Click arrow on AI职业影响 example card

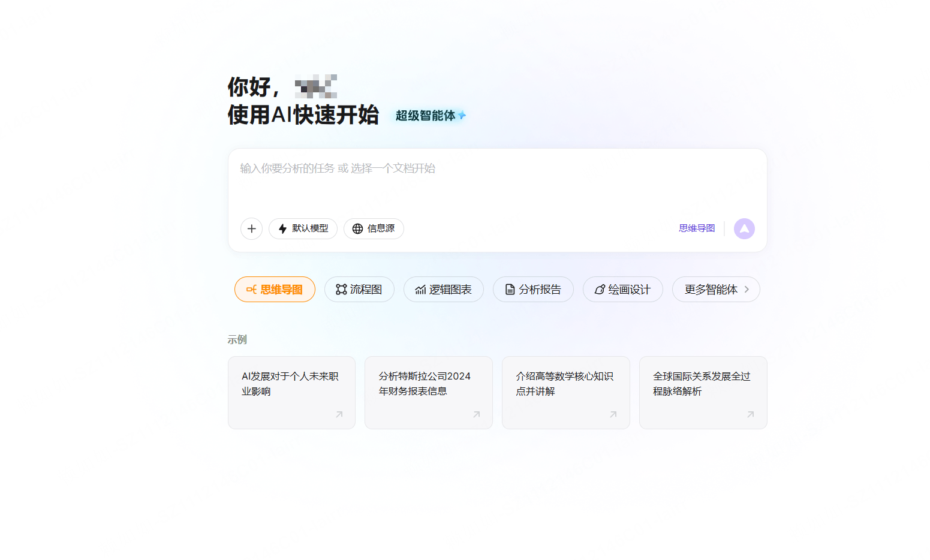[339, 414]
